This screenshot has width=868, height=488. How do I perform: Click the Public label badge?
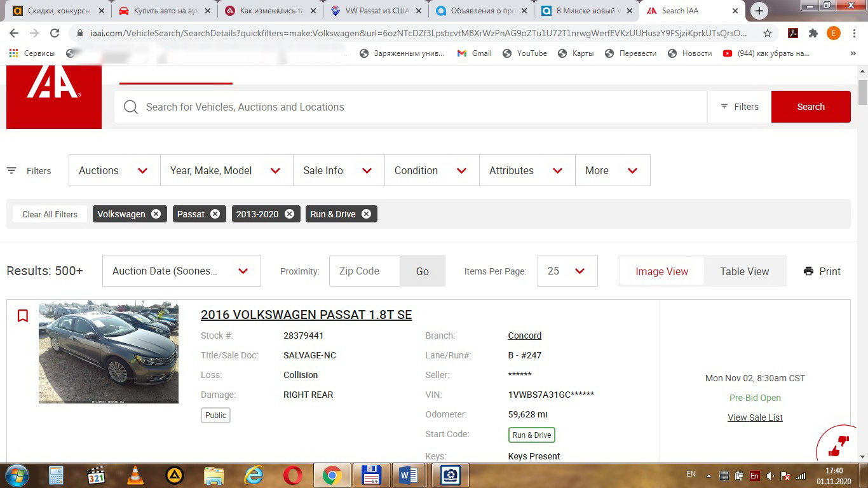click(215, 416)
